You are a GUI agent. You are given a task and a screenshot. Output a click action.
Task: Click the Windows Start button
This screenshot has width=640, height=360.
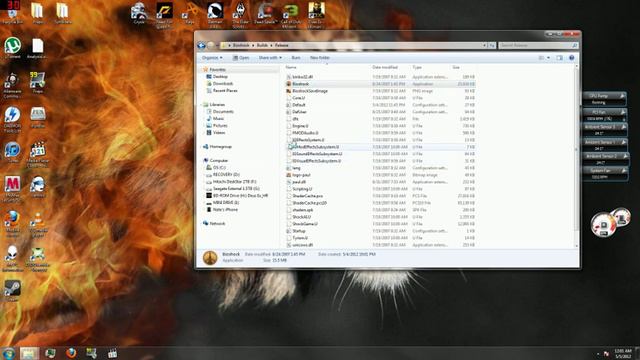click(9, 353)
